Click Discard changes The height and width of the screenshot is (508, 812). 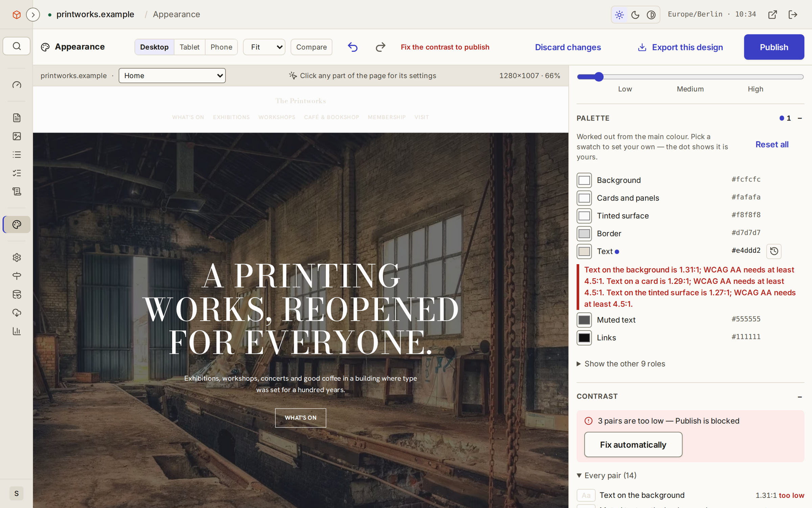pos(568,47)
